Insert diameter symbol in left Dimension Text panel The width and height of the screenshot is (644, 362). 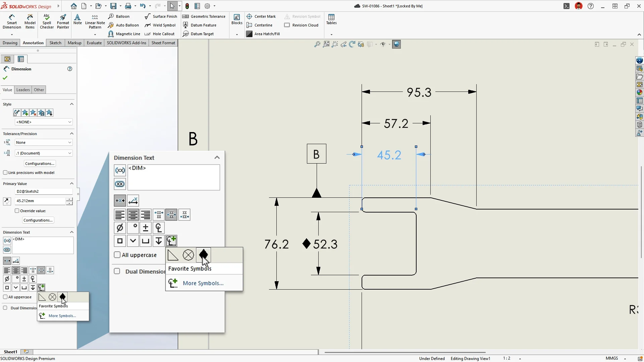click(7, 279)
